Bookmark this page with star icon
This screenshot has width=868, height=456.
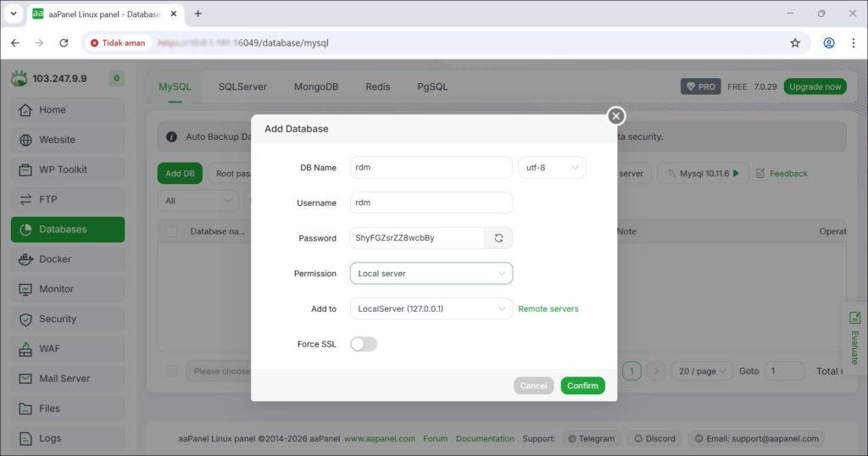[x=795, y=42]
